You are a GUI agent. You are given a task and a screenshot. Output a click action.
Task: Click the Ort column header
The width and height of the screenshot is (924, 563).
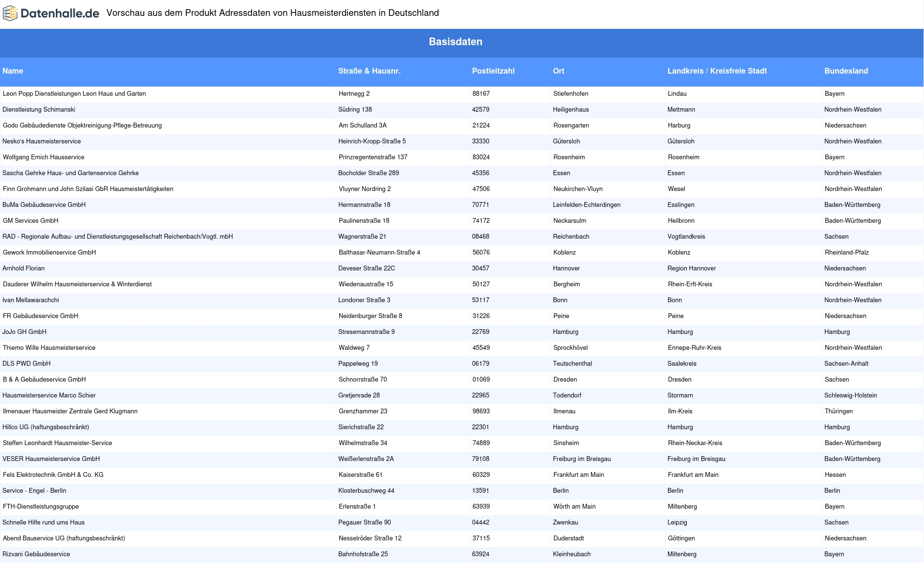(x=558, y=71)
